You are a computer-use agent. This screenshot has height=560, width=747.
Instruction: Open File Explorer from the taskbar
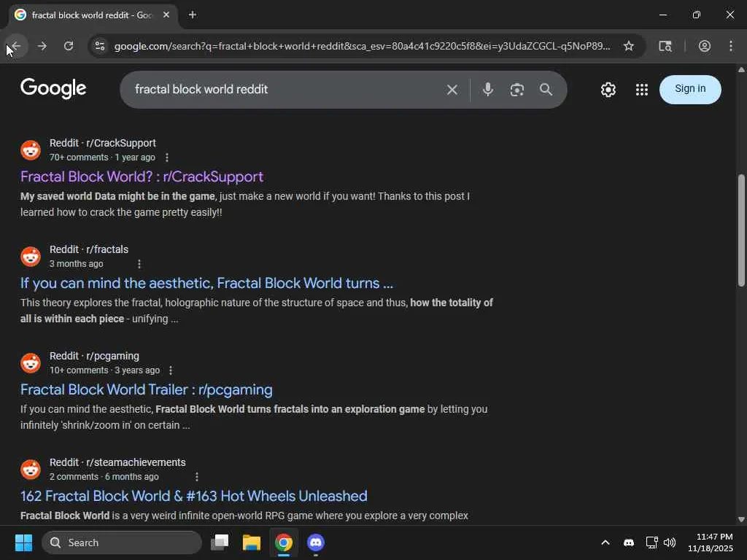252,542
